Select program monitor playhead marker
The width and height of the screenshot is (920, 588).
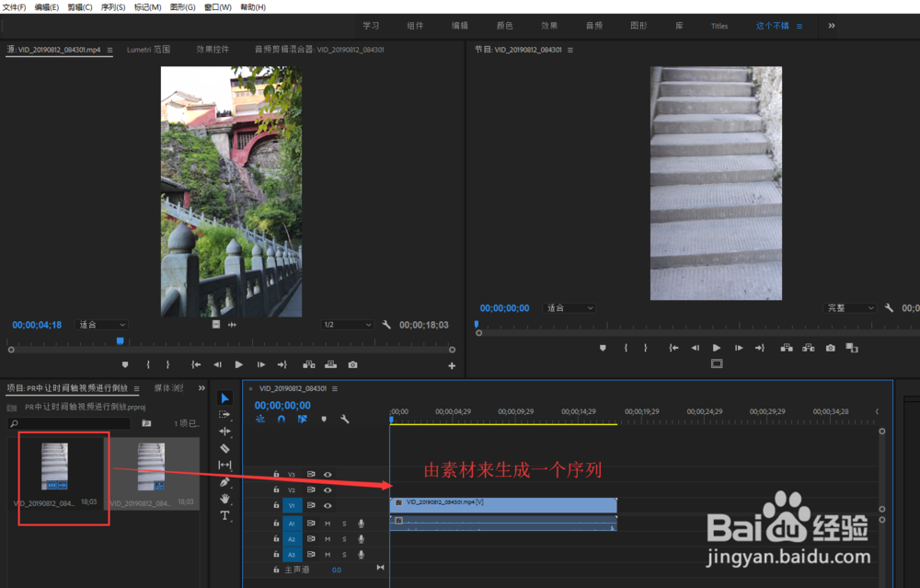[x=477, y=324]
